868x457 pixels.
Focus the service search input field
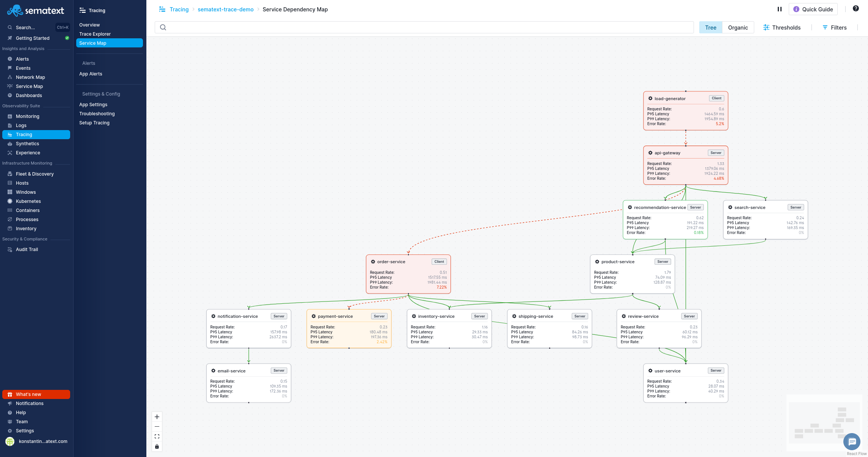(x=424, y=27)
